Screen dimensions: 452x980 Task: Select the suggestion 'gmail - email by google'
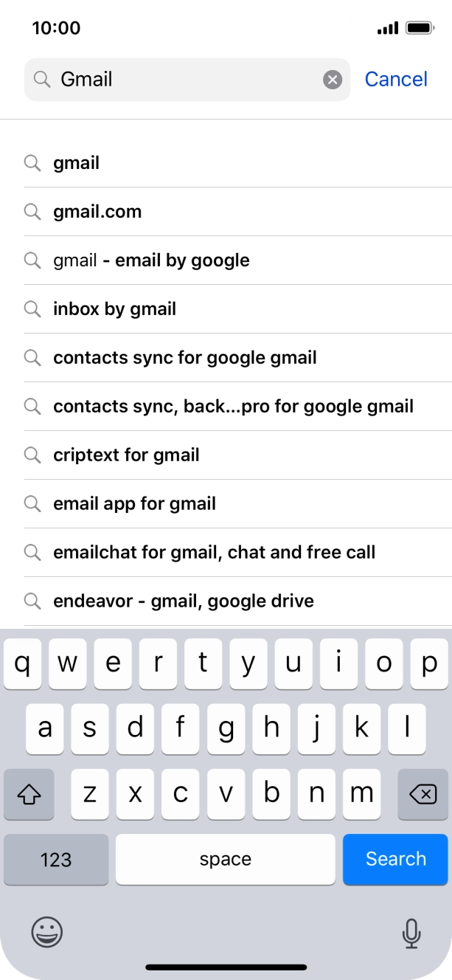151,260
